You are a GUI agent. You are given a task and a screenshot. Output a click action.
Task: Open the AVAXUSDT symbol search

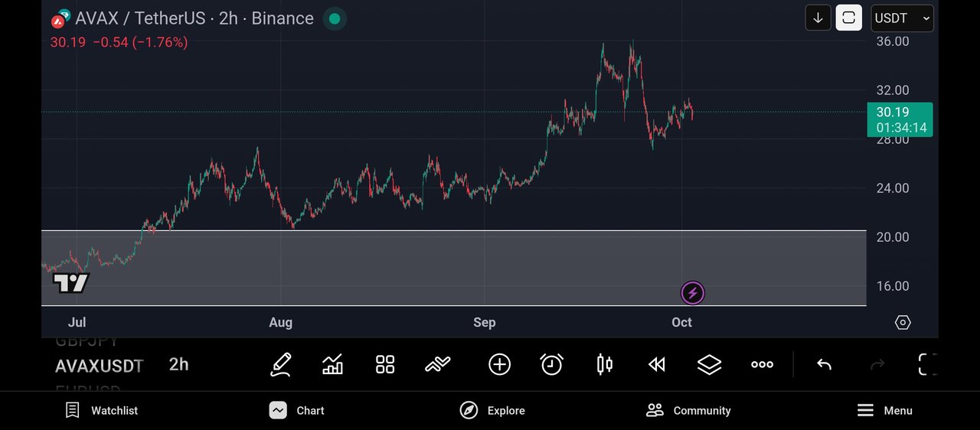99,366
